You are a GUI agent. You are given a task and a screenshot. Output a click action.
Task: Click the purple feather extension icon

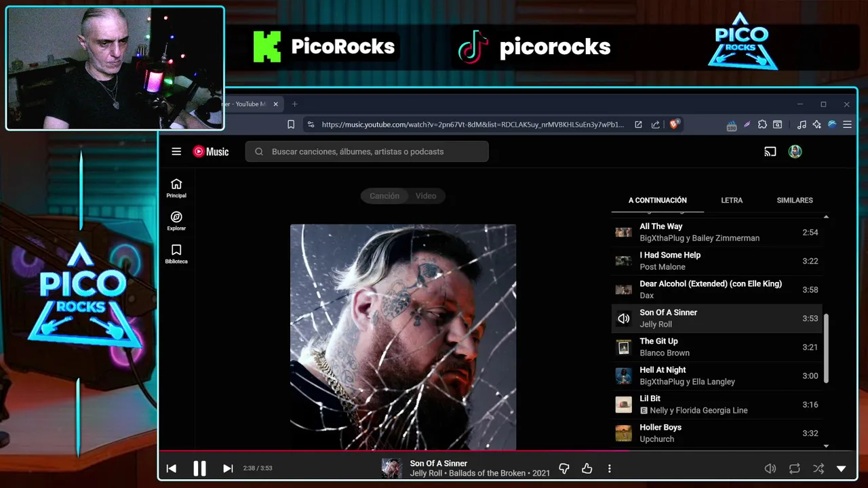tap(747, 125)
